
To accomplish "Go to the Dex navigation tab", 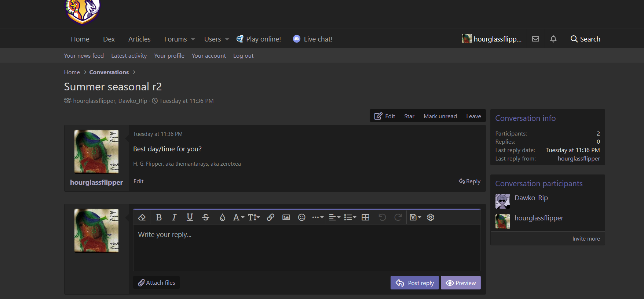I will coord(109,39).
